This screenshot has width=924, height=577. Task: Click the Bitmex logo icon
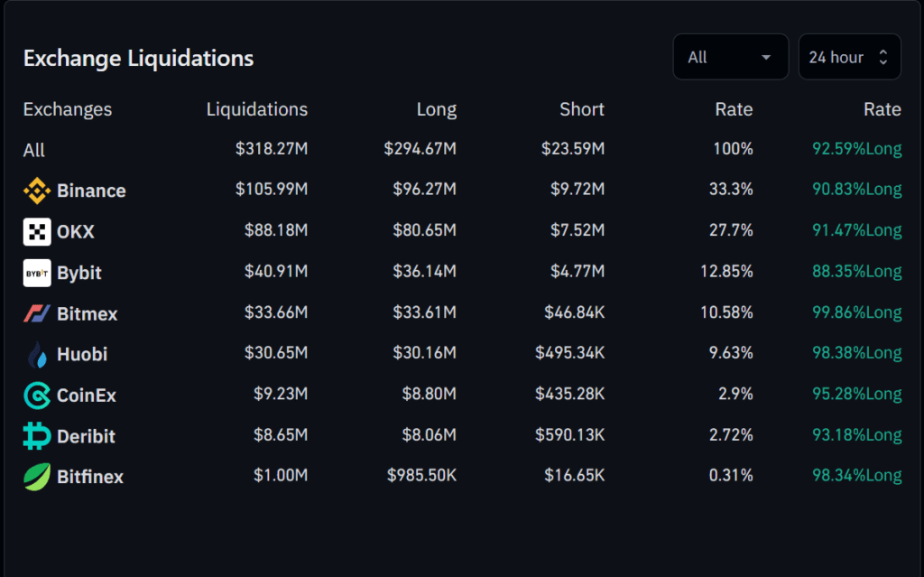pyautogui.click(x=36, y=313)
